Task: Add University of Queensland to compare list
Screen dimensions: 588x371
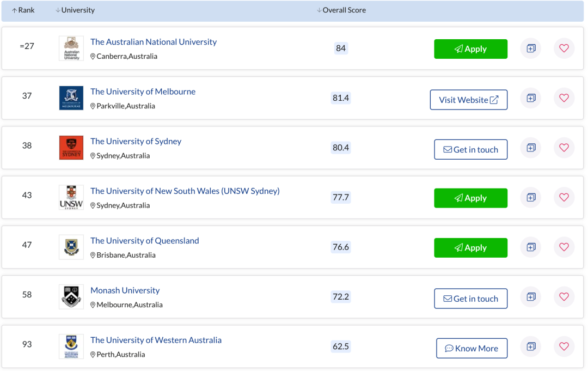Action: point(531,247)
